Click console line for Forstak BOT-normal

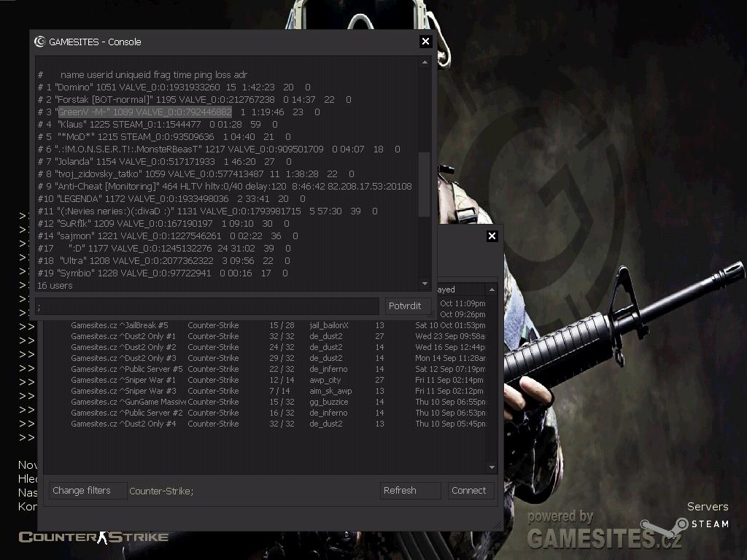[194, 99]
